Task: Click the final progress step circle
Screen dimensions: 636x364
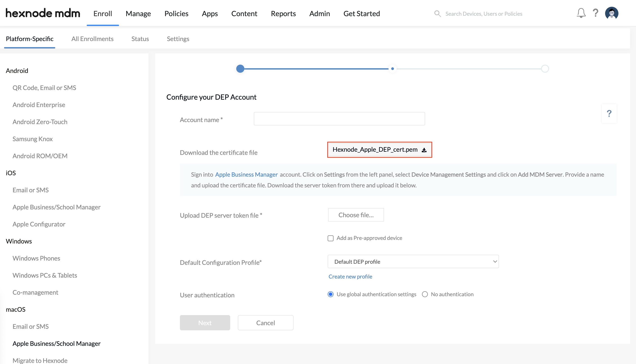Action: (545, 68)
